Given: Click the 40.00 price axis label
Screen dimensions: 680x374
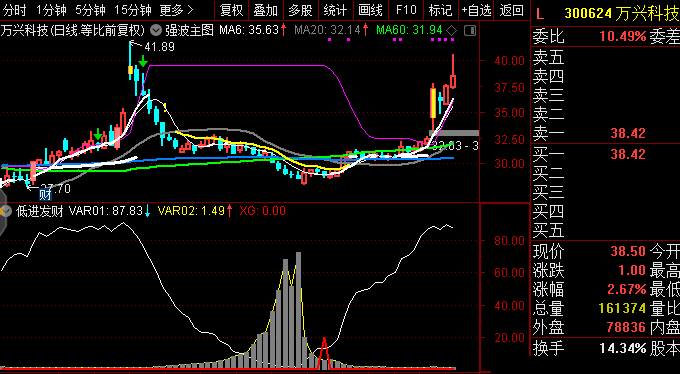Looking at the screenshot, I should pos(509,60).
